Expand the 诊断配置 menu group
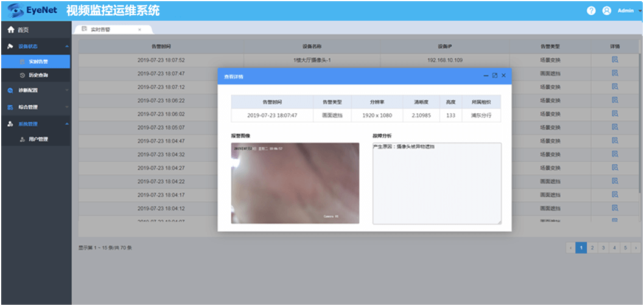 [35, 91]
